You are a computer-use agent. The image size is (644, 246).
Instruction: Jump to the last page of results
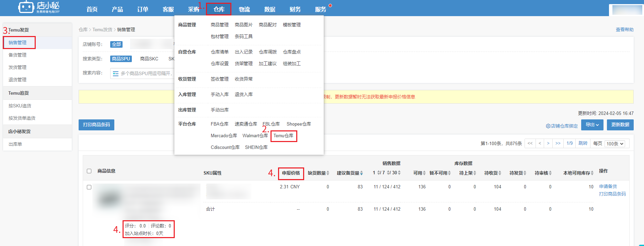[558, 143]
